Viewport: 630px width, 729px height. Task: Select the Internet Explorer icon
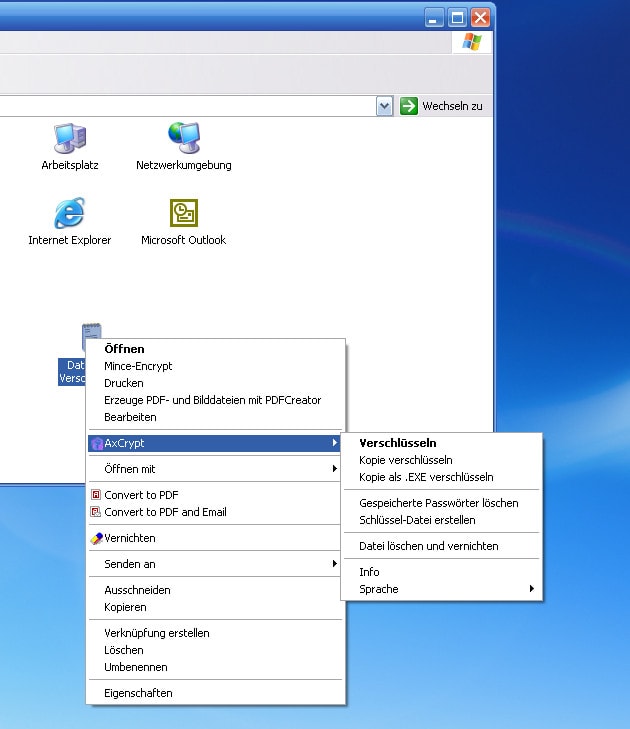(x=70, y=213)
